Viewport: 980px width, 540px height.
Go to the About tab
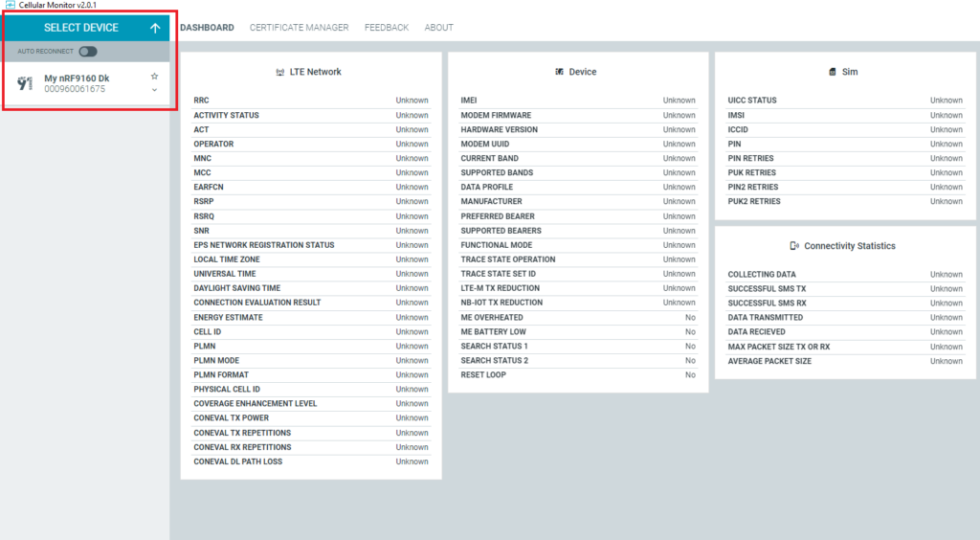pos(438,28)
